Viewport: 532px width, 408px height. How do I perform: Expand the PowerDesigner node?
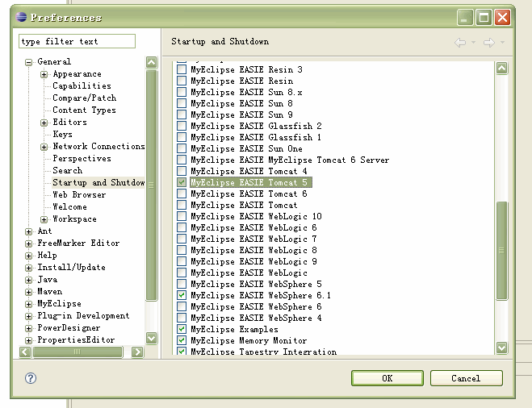28,328
